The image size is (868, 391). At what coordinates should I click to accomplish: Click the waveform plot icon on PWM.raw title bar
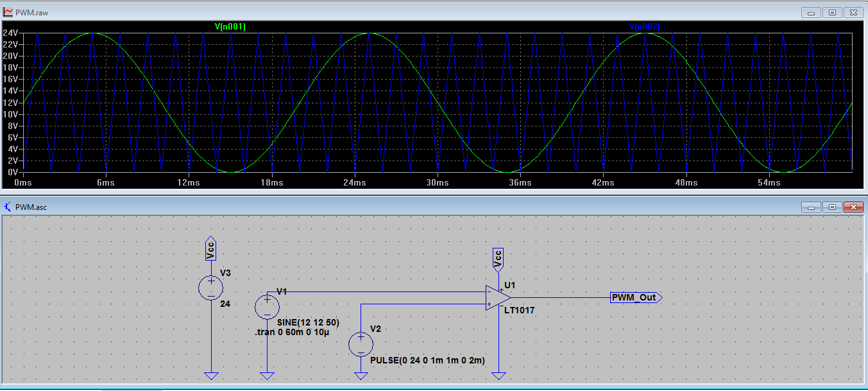coord(9,12)
